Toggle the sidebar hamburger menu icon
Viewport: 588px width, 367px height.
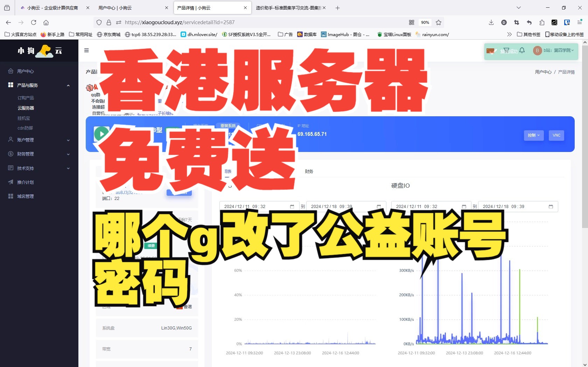pyautogui.click(x=86, y=50)
